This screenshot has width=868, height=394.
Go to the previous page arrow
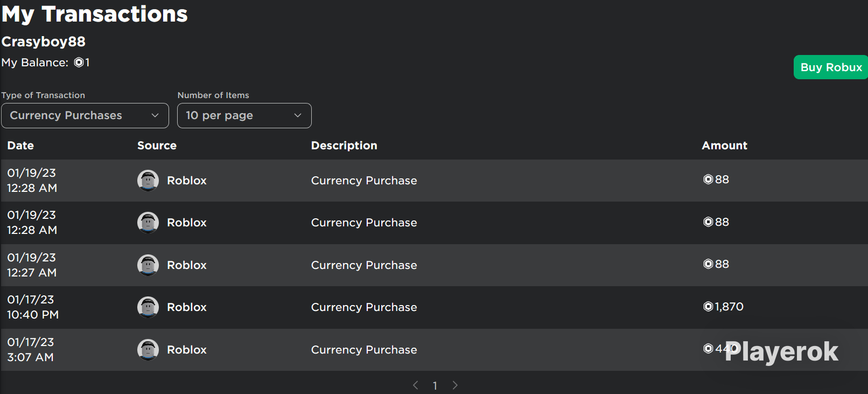click(415, 385)
